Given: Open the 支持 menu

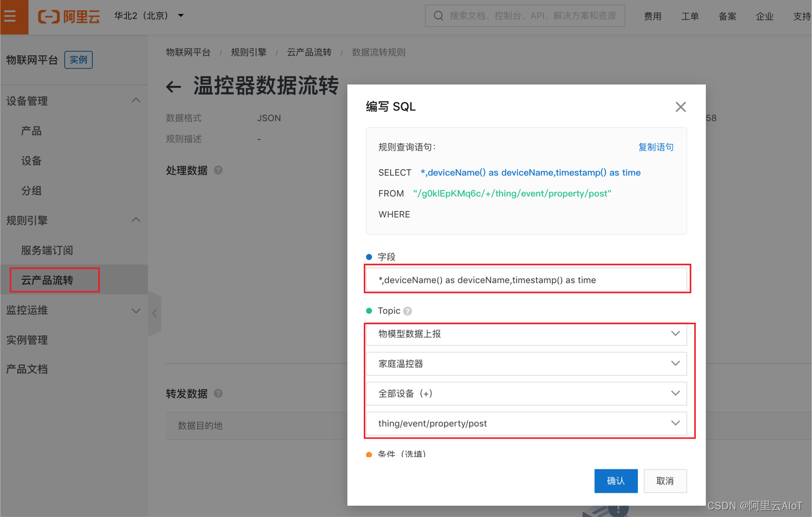Looking at the screenshot, I should [x=802, y=16].
